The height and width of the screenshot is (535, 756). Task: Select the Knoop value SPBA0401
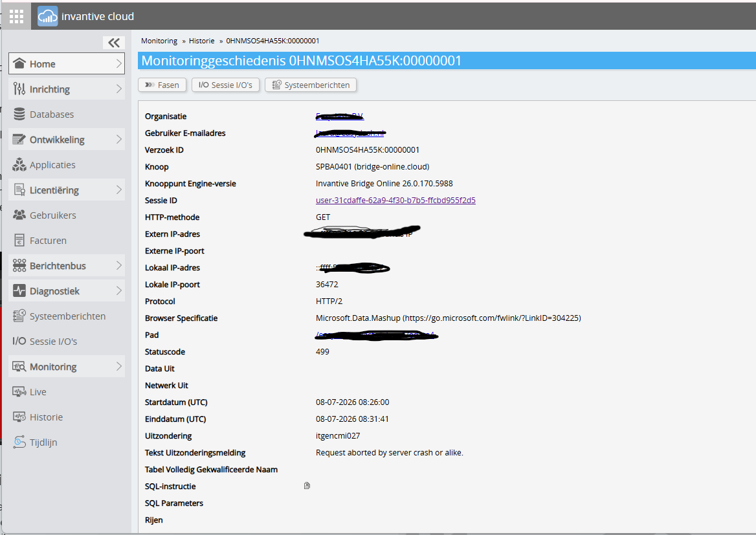pos(334,167)
